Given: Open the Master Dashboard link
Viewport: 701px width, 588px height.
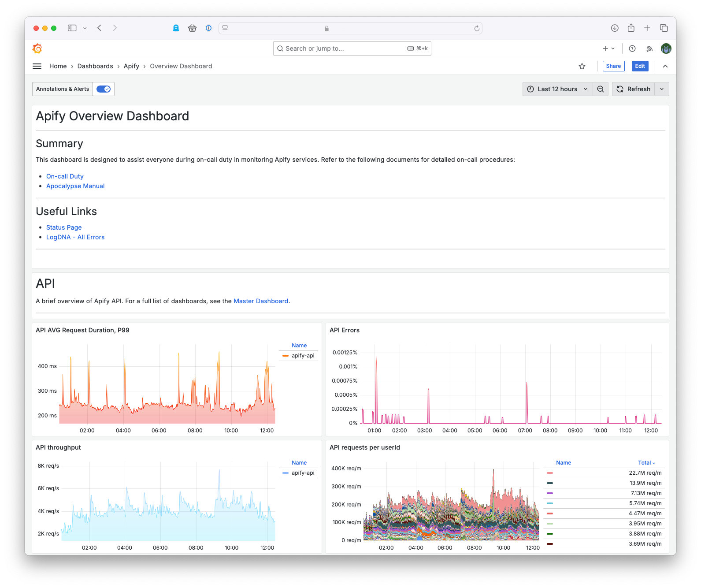Looking at the screenshot, I should 261,301.
